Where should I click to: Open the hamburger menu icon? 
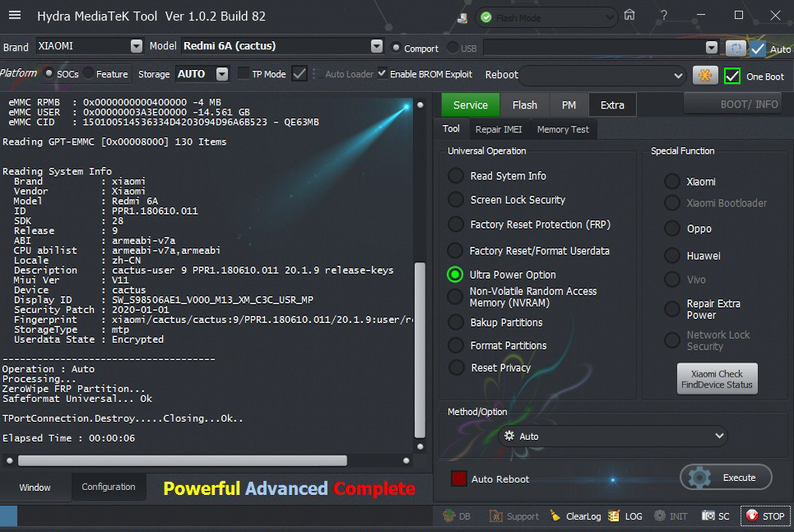14,16
